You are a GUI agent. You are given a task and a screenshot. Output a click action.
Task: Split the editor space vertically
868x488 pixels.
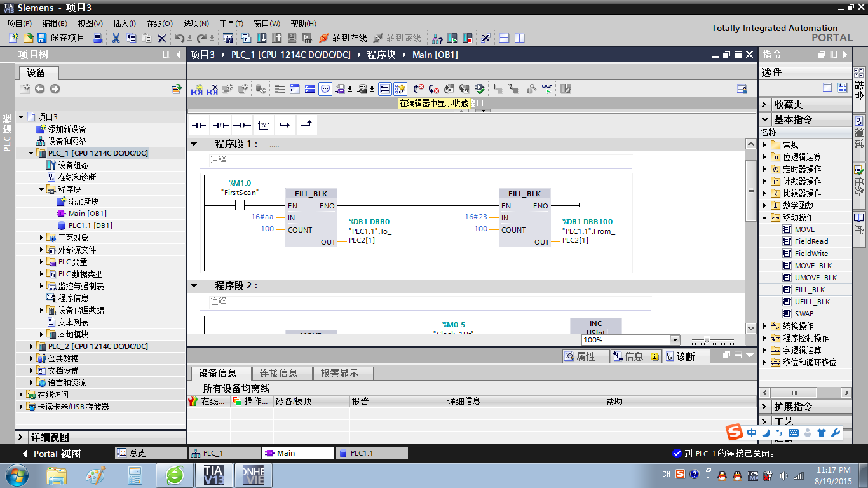[520, 38]
